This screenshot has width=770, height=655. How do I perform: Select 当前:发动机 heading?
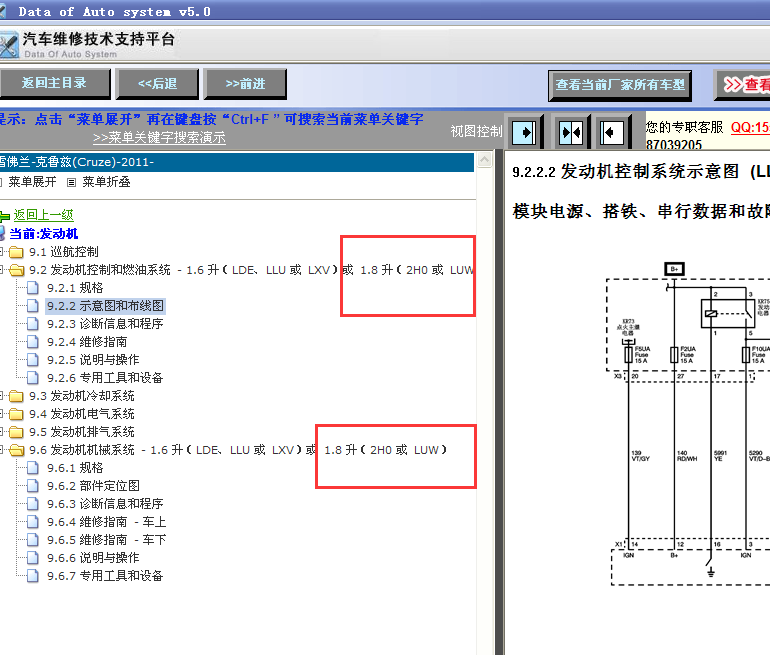click(44, 234)
